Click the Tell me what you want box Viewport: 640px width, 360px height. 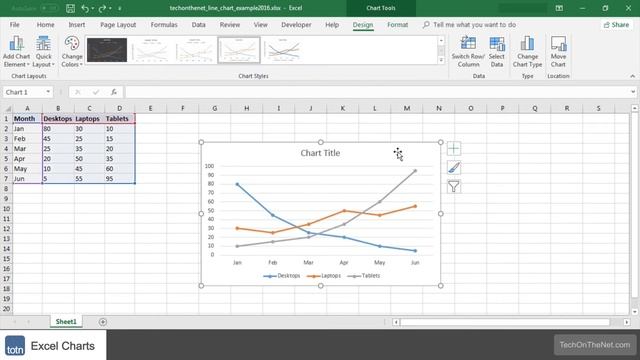[474, 25]
